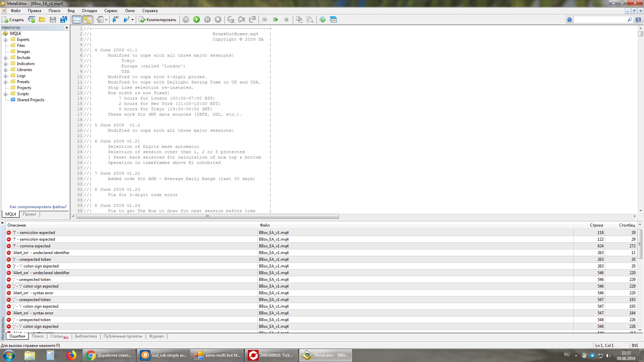
Task: Open the Файл menu
Action: [16, 11]
